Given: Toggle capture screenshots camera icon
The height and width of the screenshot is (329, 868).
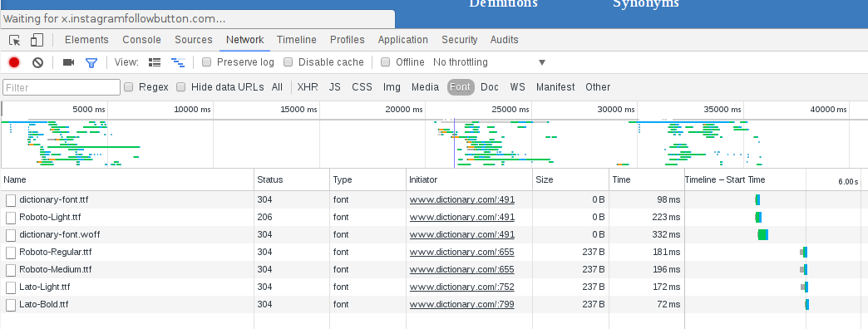Looking at the screenshot, I should [x=69, y=62].
